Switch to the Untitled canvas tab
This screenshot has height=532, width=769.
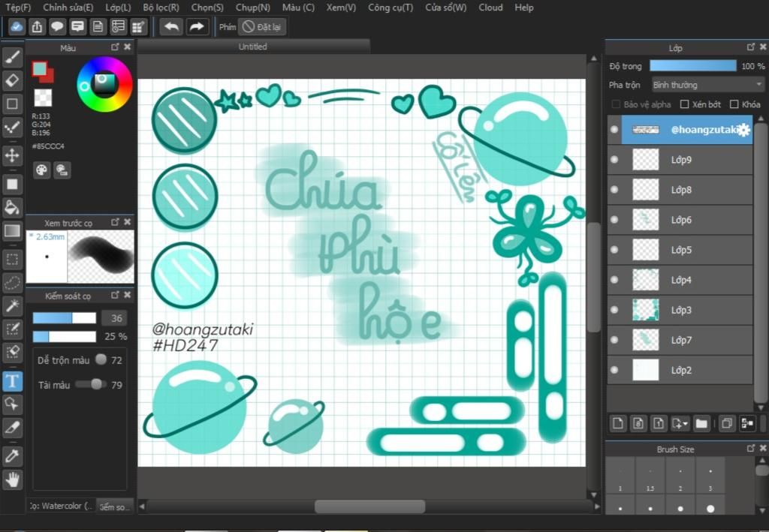point(253,47)
